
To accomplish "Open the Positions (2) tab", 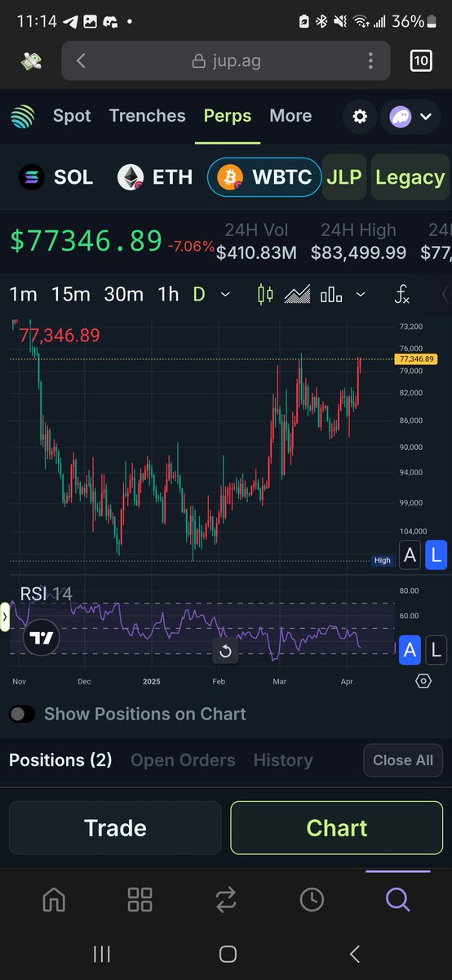I will click(60, 760).
